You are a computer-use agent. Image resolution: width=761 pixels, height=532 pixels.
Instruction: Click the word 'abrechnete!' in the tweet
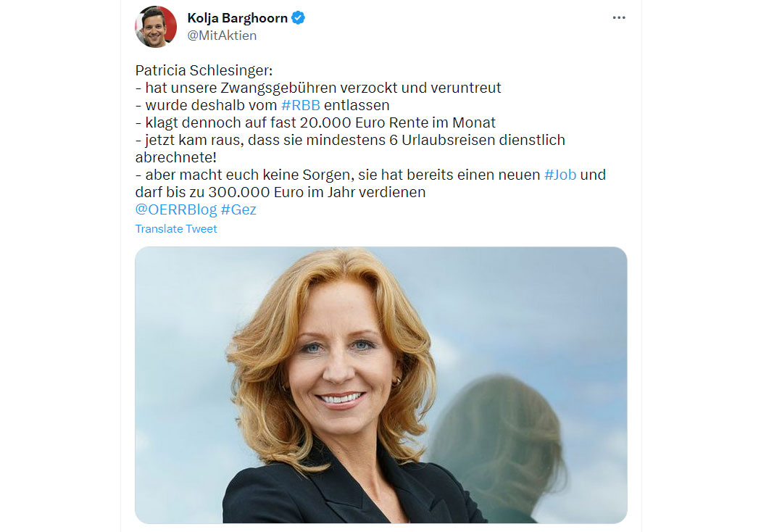175,157
